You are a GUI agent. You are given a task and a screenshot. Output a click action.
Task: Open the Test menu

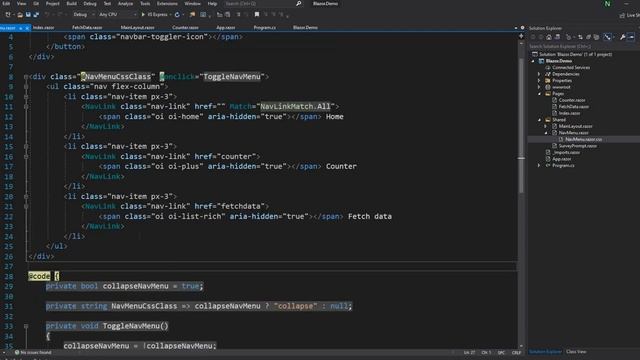coord(107,4)
